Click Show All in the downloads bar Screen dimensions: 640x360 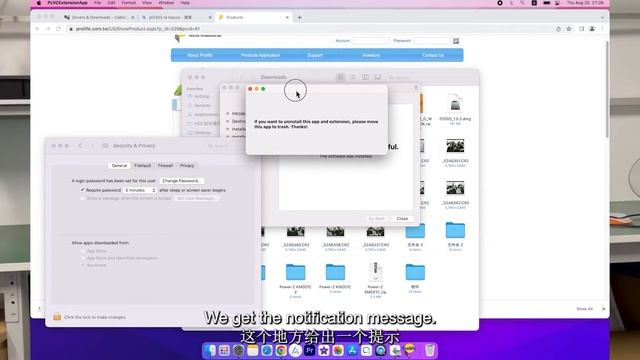(x=584, y=309)
